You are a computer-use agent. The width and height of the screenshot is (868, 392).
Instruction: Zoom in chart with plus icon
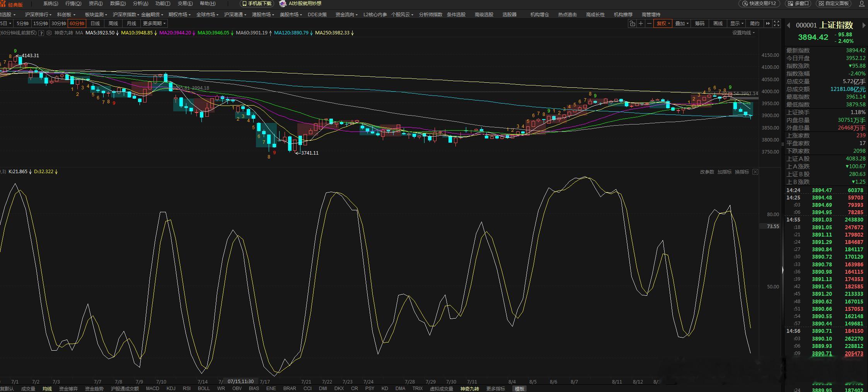click(641, 24)
